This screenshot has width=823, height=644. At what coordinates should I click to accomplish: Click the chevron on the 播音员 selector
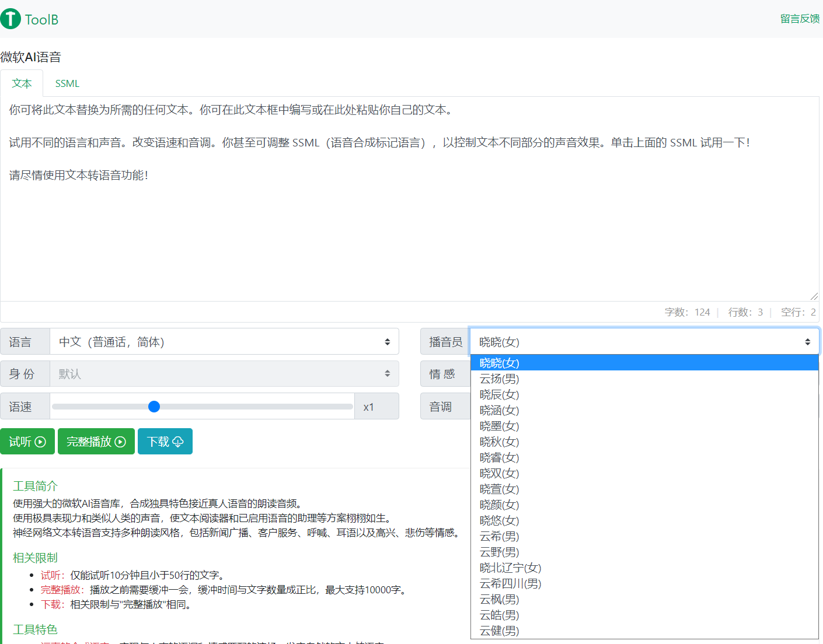(808, 341)
